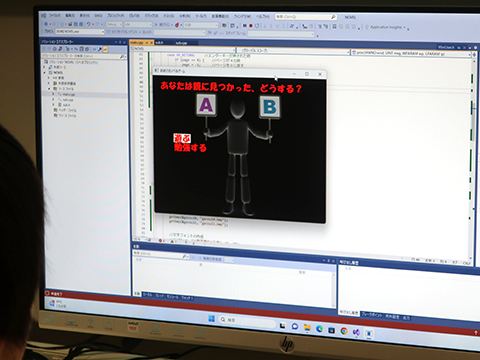Open the Debug configuration dropdown in toolbar
Image resolution: width=480 pixels, height=360 pixels.
[114, 24]
